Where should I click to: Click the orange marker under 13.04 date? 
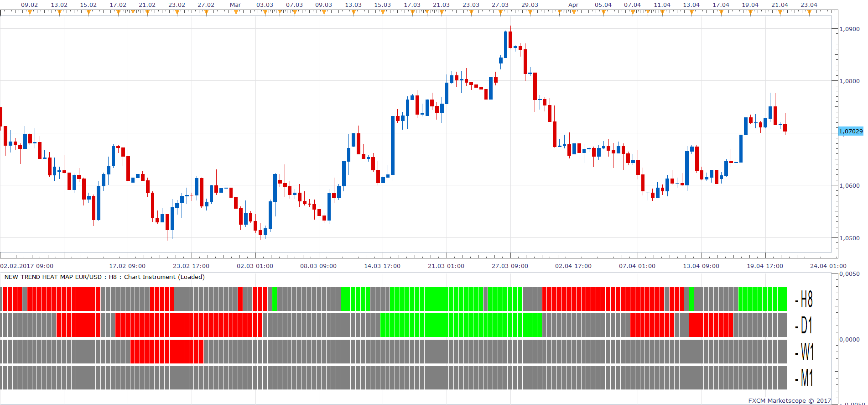tap(691, 12)
